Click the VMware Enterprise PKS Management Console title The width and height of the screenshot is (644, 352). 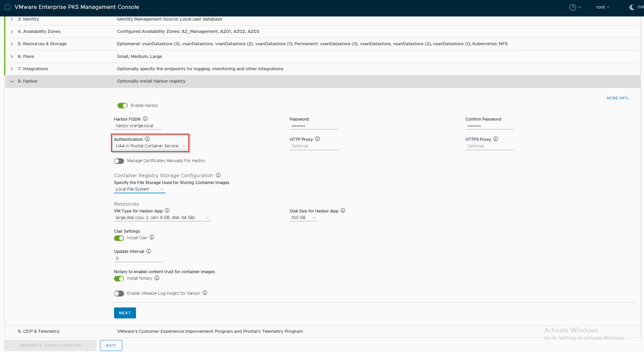pyautogui.click(x=77, y=7)
